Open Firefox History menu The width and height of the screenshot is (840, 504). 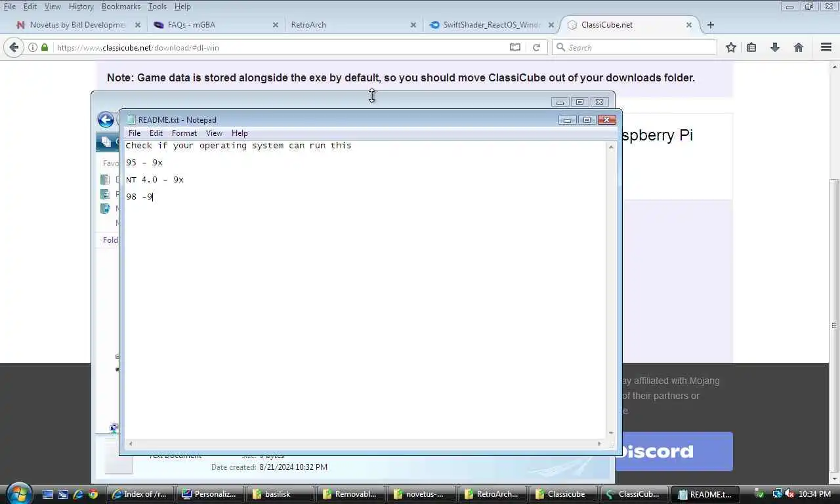point(81,7)
